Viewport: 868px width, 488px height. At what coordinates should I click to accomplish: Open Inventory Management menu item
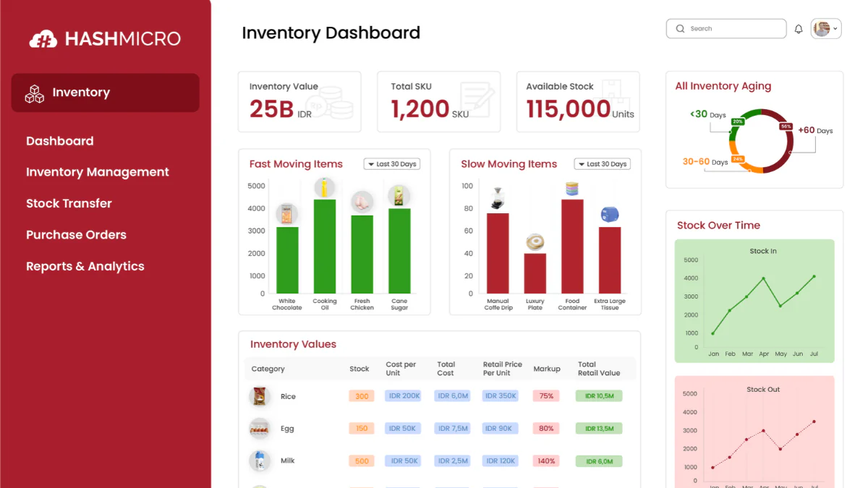coord(98,172)
